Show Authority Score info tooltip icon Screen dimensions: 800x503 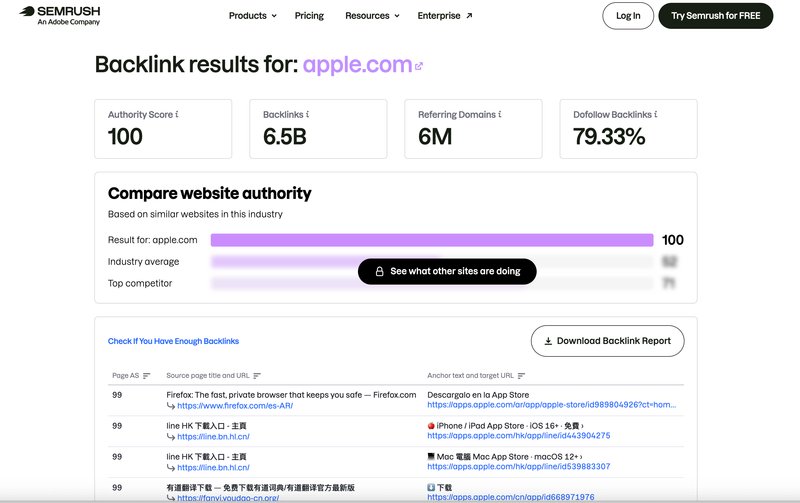pyautogui.click(x=177, y=114)
